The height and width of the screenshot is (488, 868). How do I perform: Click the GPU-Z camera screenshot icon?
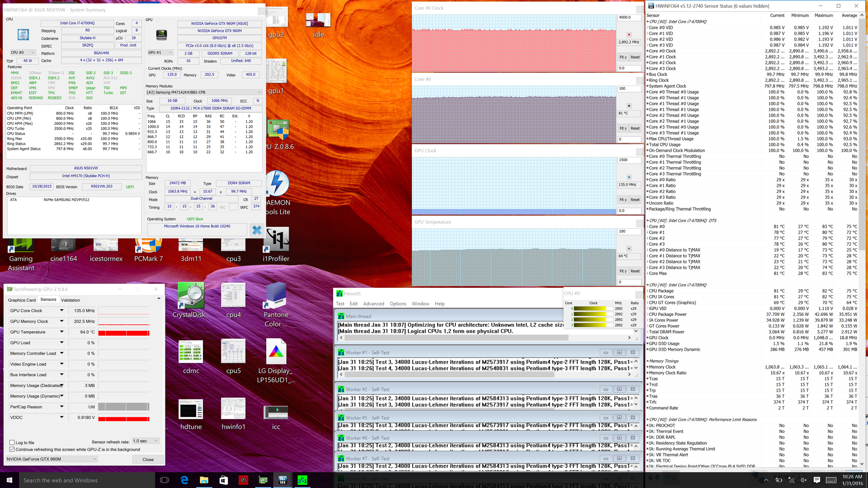coord(159,299)
